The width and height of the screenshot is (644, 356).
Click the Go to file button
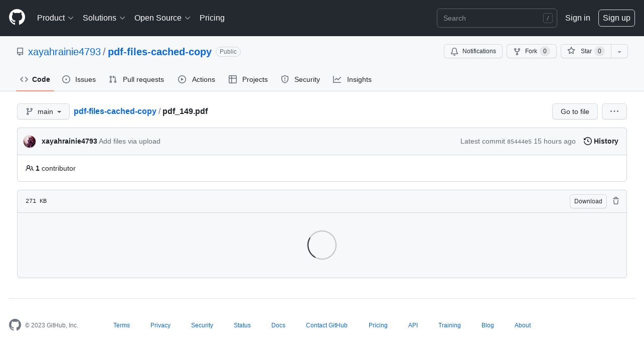coord(574,111)
